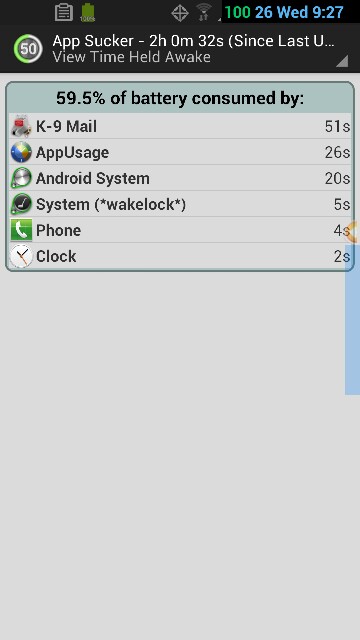Tap the clipboard icon in status bar
Screen dimensions: 360x640
click(64, 12)
